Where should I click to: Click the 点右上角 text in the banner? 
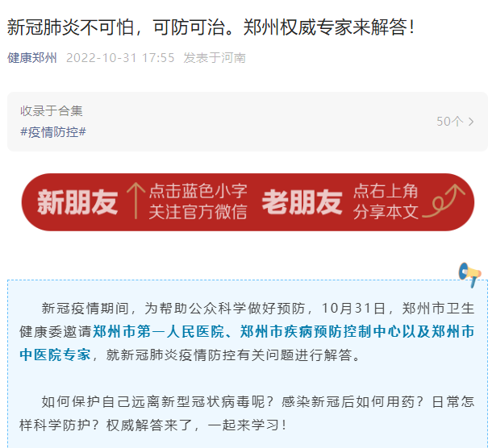386,191
